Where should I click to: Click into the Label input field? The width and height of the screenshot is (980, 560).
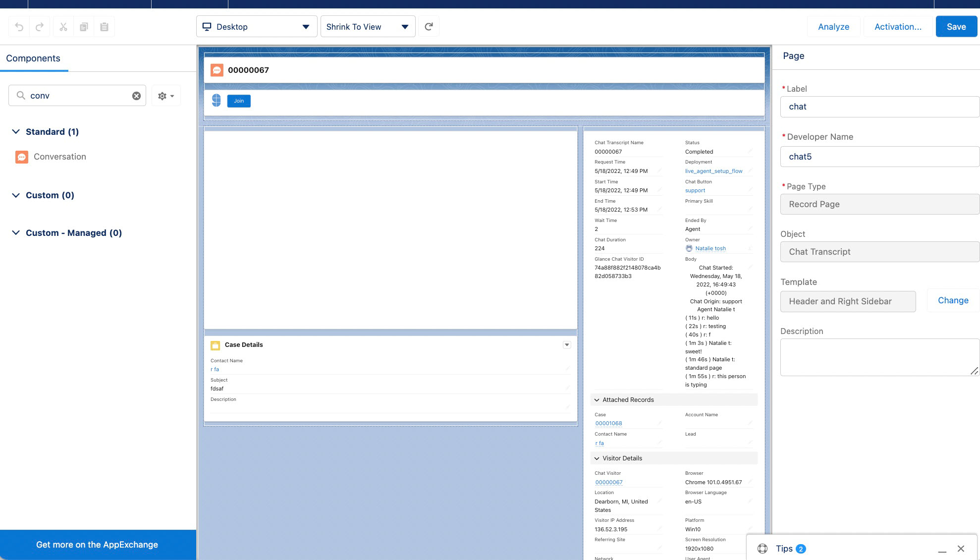click(x=879, y=107)
